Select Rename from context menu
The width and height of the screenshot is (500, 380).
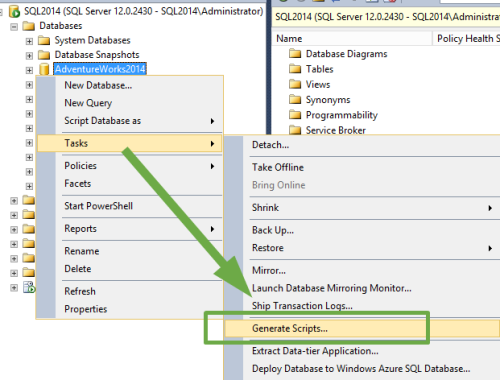(129, 251)
